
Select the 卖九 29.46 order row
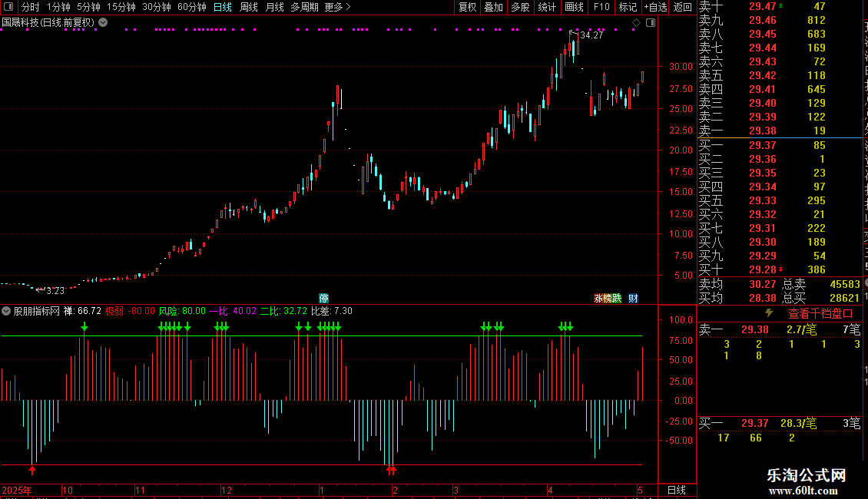click(780, 20)
